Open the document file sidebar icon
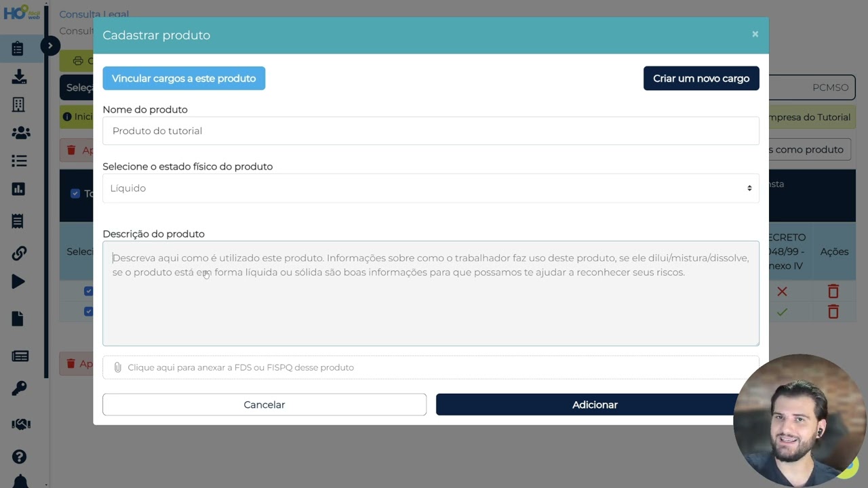The height and width of the screenshot is (488, 868). coord(18,319)
